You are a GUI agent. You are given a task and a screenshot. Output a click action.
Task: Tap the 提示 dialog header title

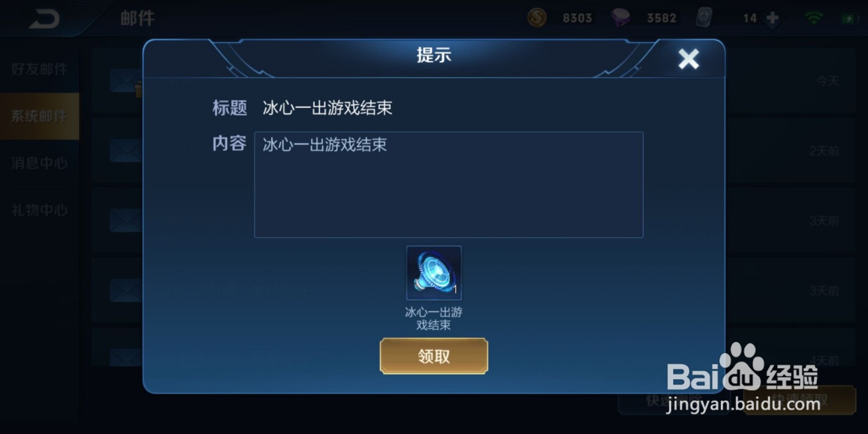click(x=433, y=55)
